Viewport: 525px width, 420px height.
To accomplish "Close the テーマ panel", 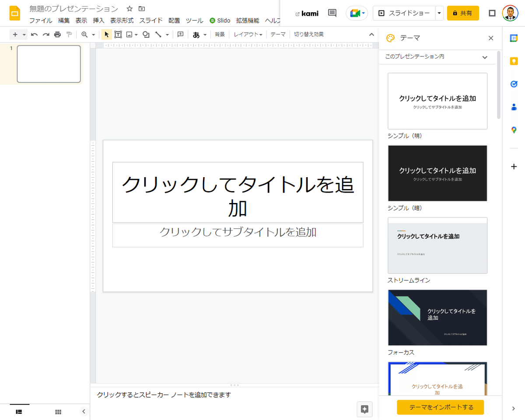I will coord(491,38).
